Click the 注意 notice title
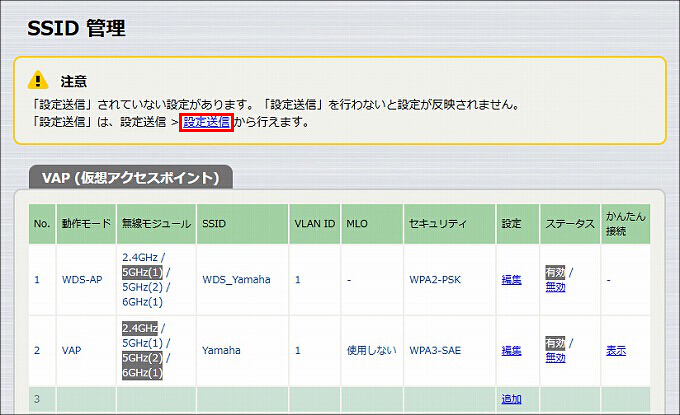Image resolution: width=680 pixels, height=415 pixels. click(74, 81)
